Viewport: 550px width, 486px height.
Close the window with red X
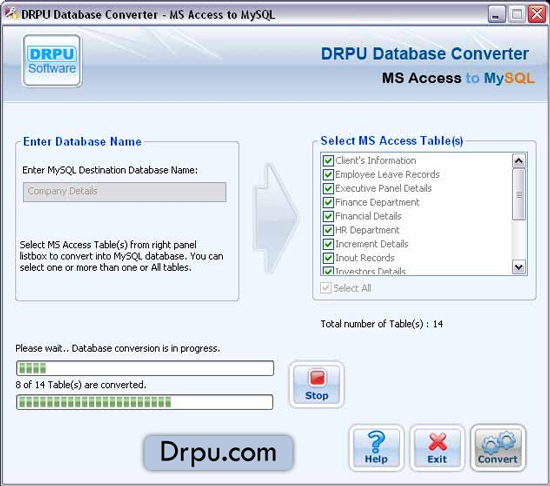coord(537,14)
